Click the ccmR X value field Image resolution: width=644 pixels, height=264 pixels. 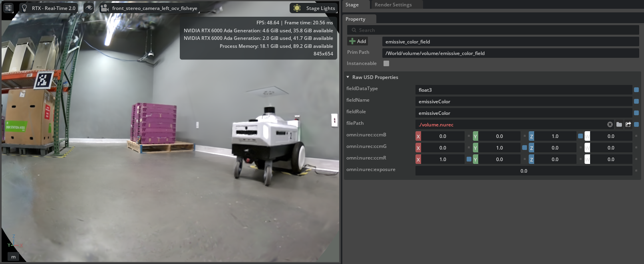pyautogui.click(x=443, y=160)
